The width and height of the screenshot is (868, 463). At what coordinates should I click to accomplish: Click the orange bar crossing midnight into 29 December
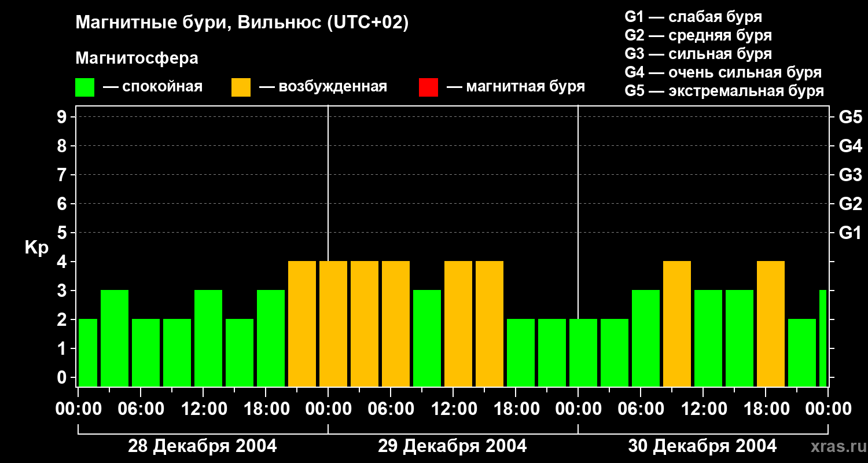[x=333, y=324]
